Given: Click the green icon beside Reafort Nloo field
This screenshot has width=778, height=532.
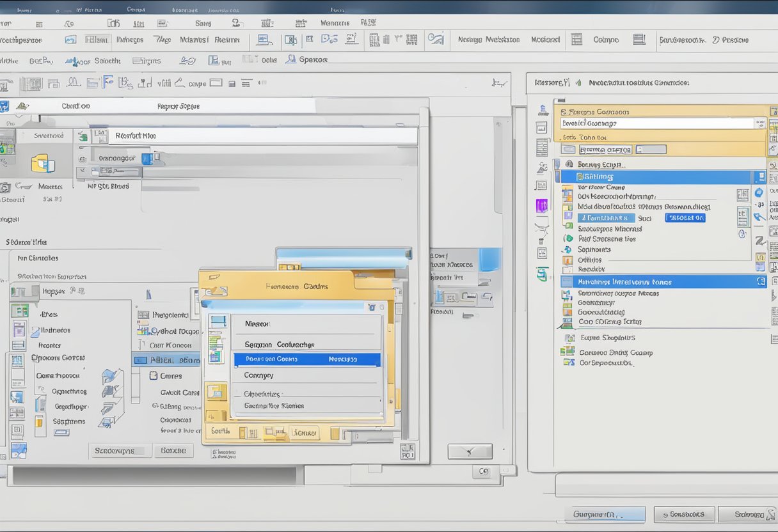Looking at the screenshot, I should click(82, 136).
